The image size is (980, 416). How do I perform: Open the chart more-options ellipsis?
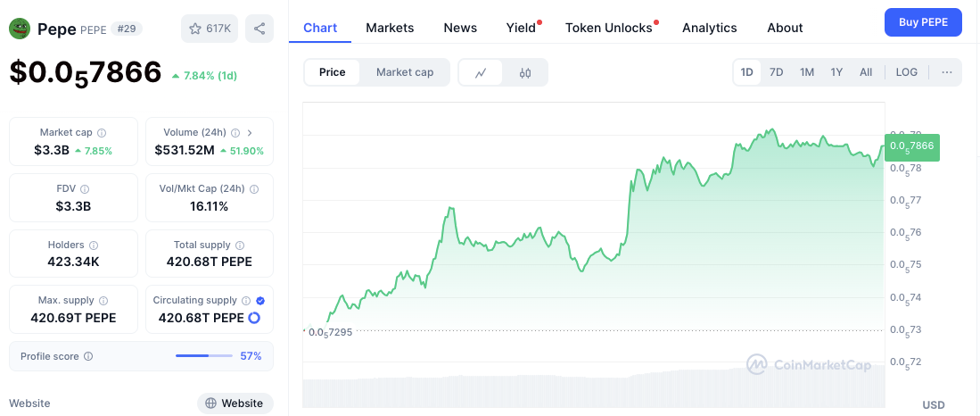pos(947,72)
